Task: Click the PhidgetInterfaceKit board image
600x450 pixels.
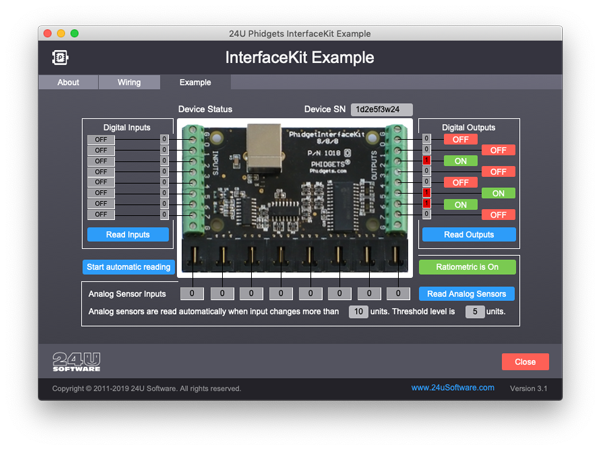Action: 295,198
